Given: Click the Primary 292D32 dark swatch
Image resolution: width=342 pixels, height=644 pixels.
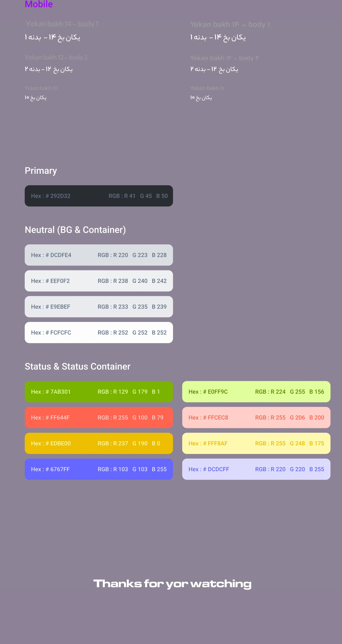Looking at the screenshot, I should point(99,196).
